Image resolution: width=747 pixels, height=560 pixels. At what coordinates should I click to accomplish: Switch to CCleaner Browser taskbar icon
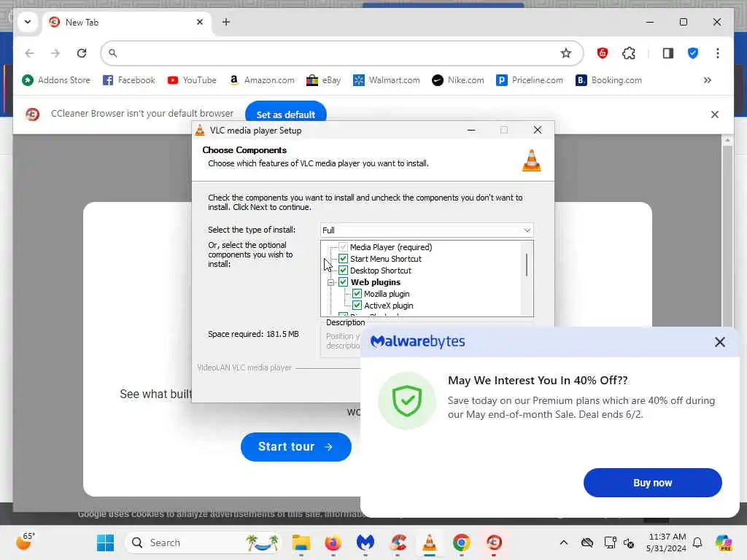point(494,542)
